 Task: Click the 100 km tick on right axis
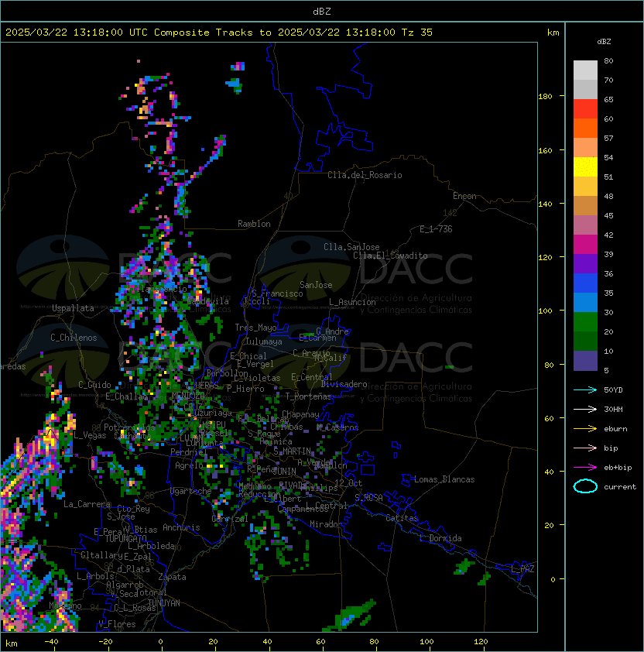coord(545,311)
